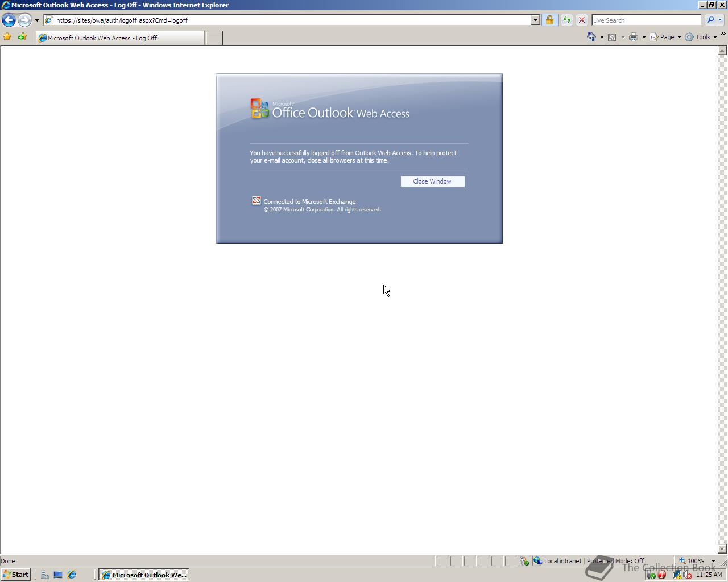Click the Close Window button
Screen dimensions: 728x582
pos(432,181)
